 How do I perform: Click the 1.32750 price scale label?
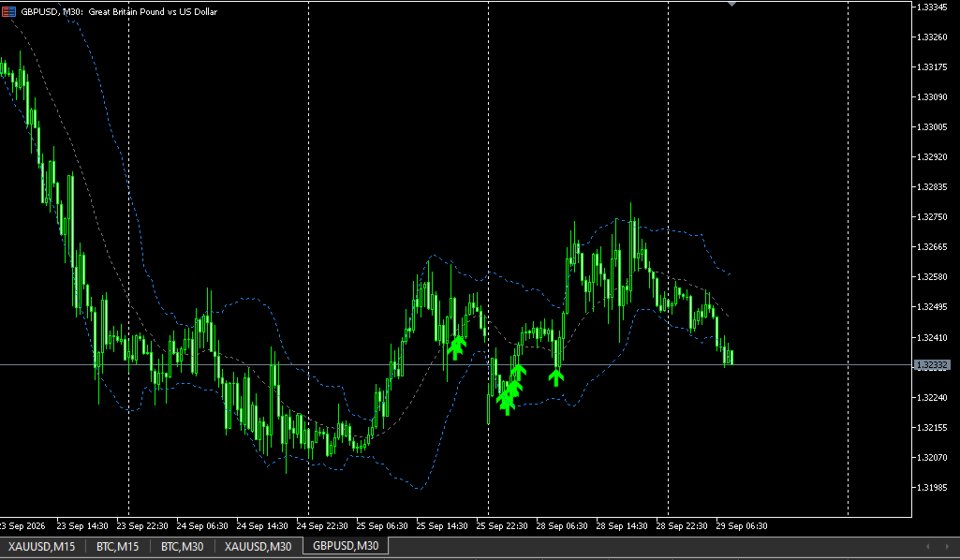(x=931, y=217)
